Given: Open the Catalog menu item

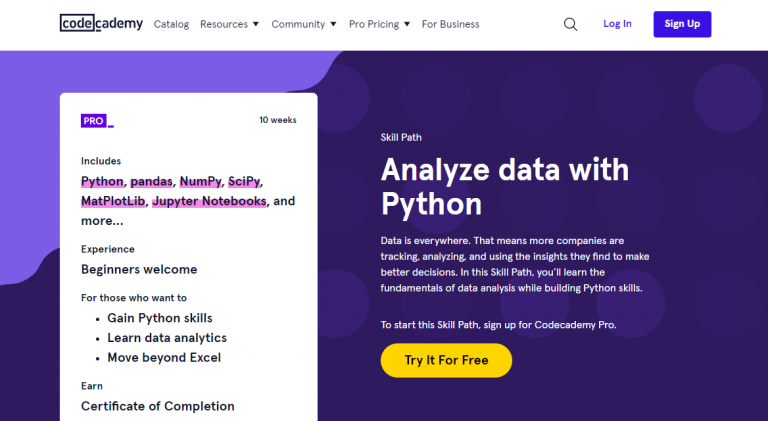Looking at the screenshot, I should pyautogui.click(x=171, y=24).
